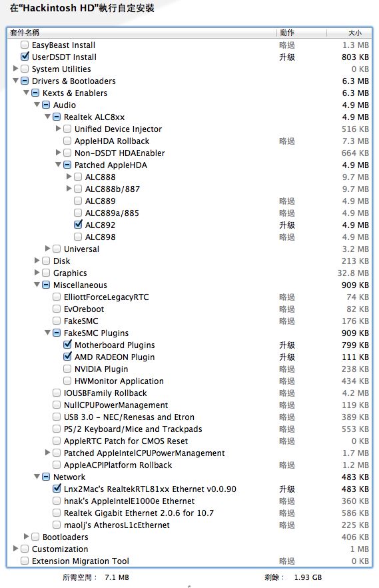Check the Graphics group checkbox
Viewport: 379px width, 588px height.
point(46,273)
